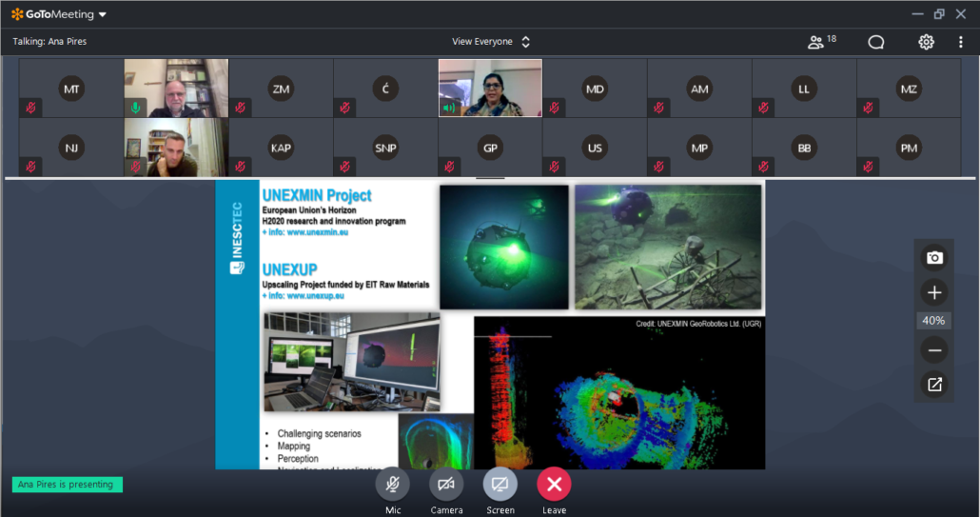Select BB participant tile
The height and width of the screenshot is (517, 980).
pos(804,148)
